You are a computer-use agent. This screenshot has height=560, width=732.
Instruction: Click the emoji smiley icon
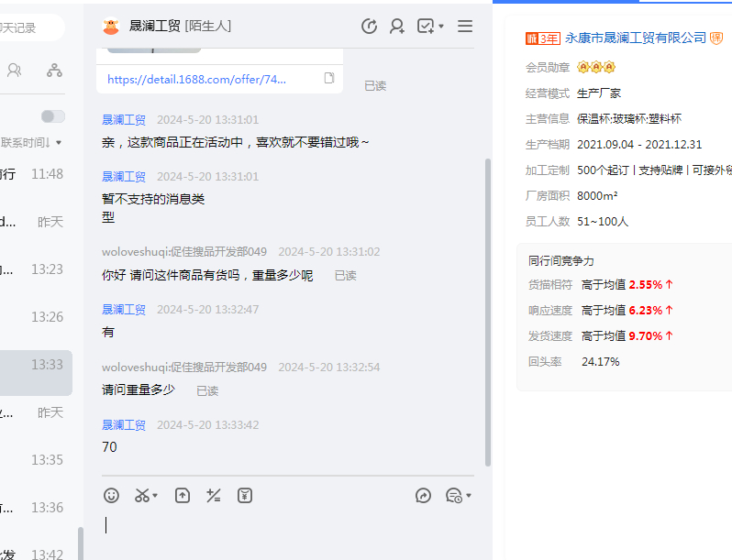click(111, 496)
